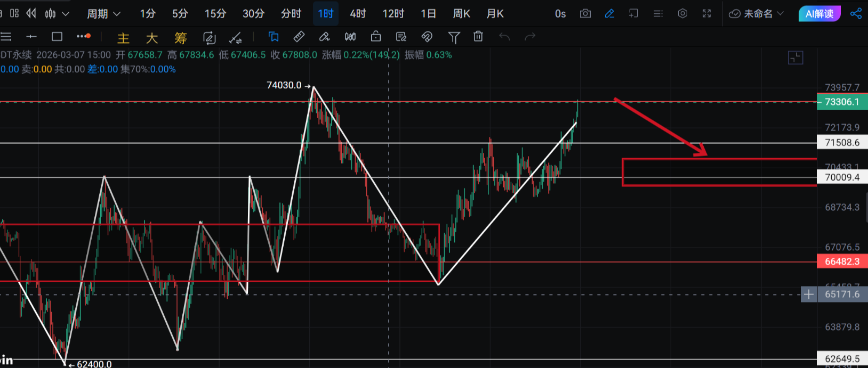Expand the 周期 period dropdown
Viewport: 868px width, 368px height.
point(103,14)
